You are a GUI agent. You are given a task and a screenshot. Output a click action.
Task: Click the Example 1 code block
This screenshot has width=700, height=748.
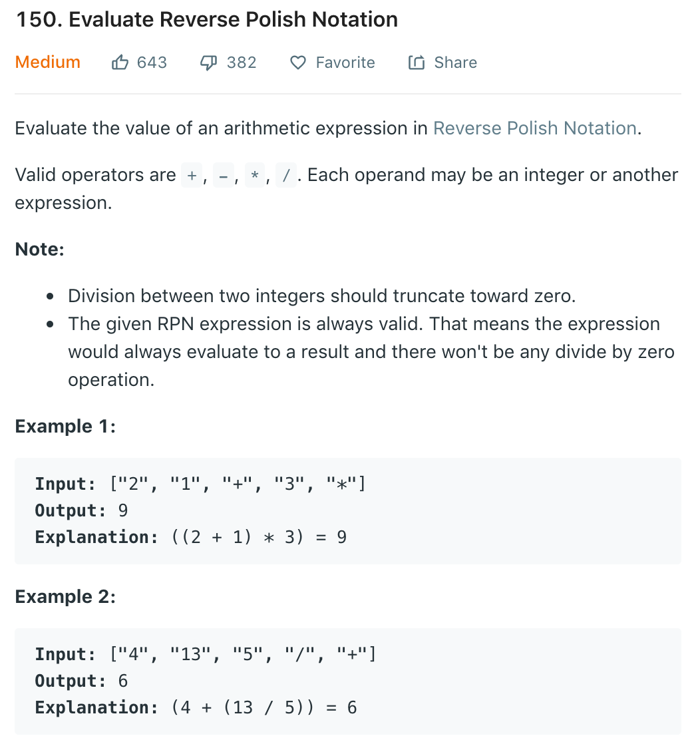pos(346,510)
